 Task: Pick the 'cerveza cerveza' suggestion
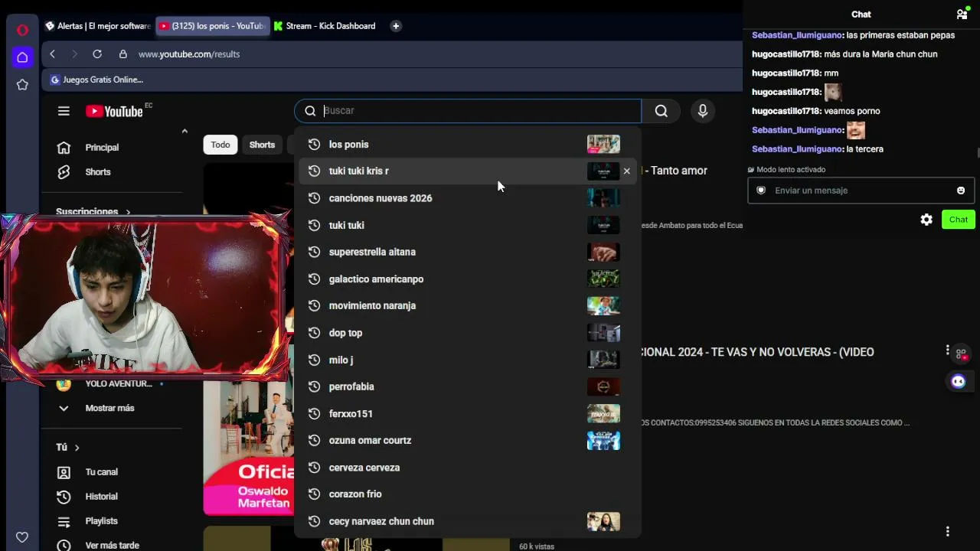(x=467, y=468)
